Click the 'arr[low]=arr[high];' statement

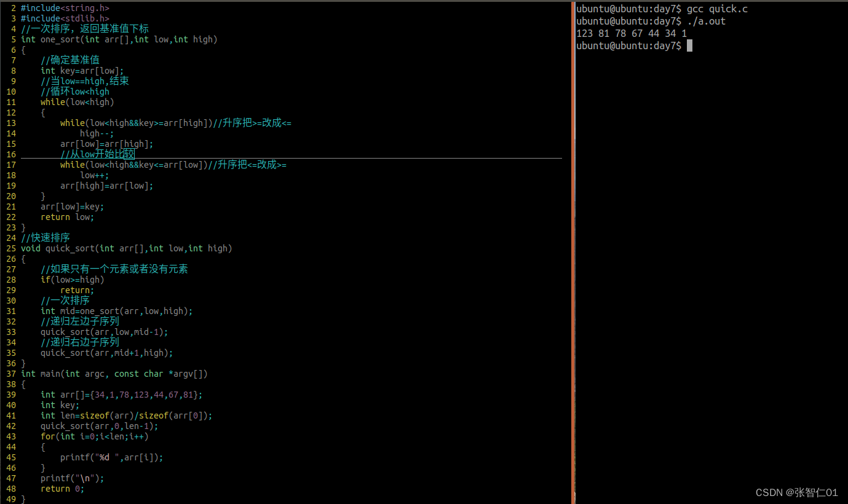(107, 144)
